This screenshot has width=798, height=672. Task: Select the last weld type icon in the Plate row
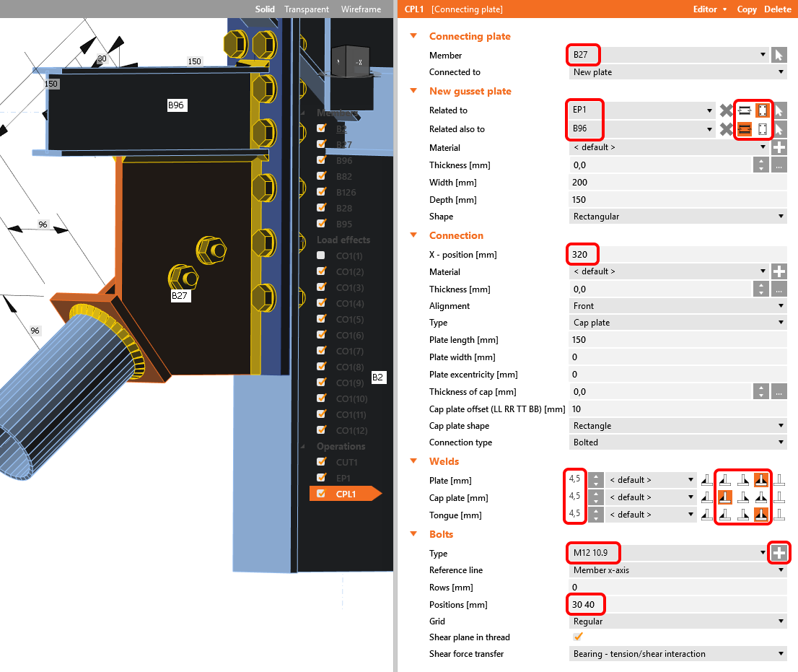tap(779, 480)
